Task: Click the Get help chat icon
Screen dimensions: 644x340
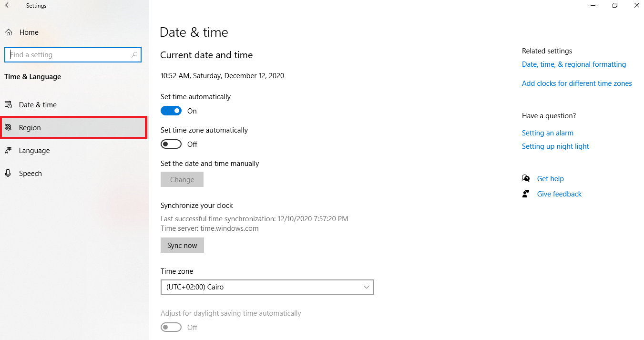Action: click(526, 179)
